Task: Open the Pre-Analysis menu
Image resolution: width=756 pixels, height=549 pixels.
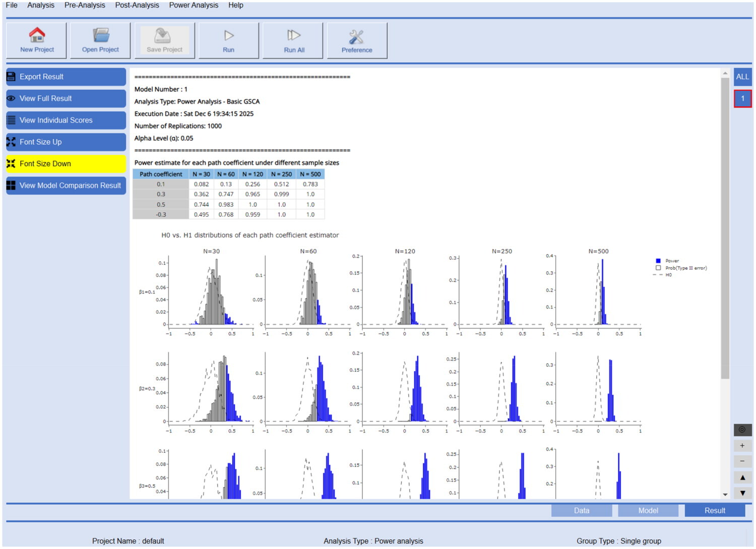Action: click(x=85, y=5)
